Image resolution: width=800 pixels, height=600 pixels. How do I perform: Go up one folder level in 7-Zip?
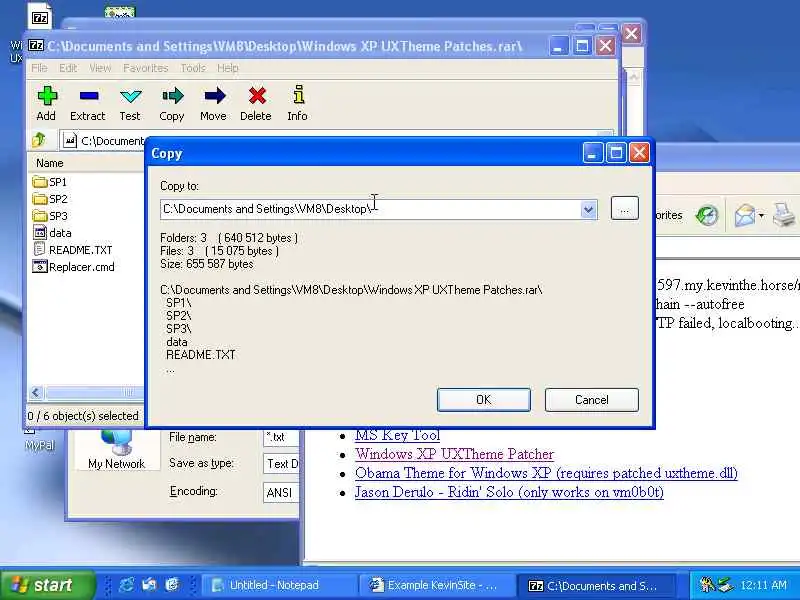(39, 140)
